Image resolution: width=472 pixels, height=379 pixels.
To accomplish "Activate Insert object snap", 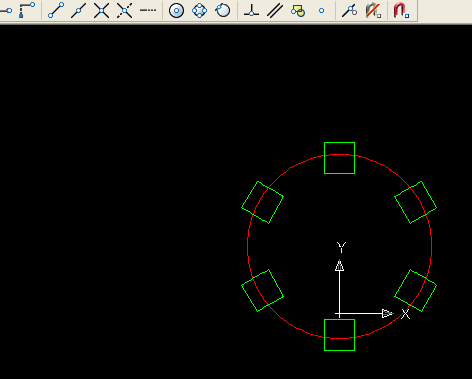I will point(298,11).
